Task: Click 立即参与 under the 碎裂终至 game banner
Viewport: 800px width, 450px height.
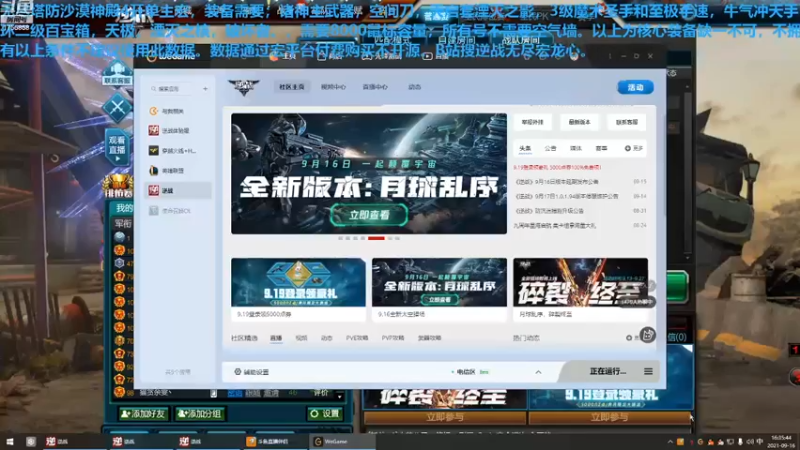Action: (x=444, y=417)
